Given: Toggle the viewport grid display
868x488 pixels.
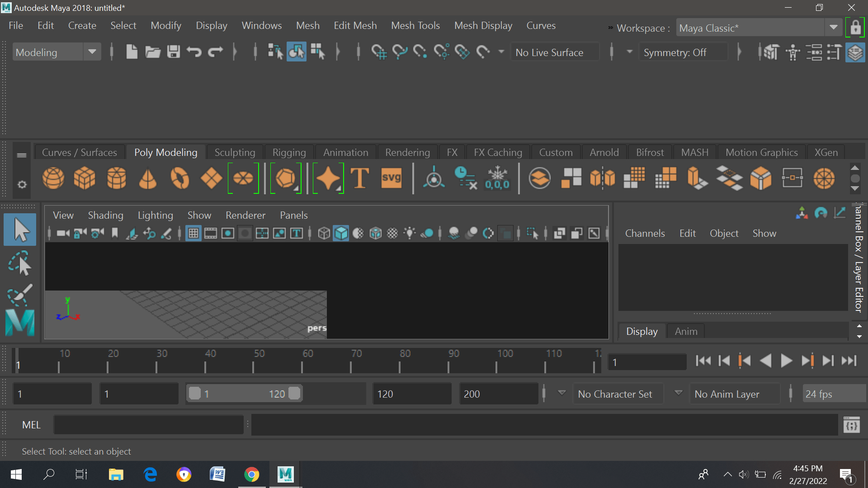Looking at the screenshot, I should (x=193, y=234).
